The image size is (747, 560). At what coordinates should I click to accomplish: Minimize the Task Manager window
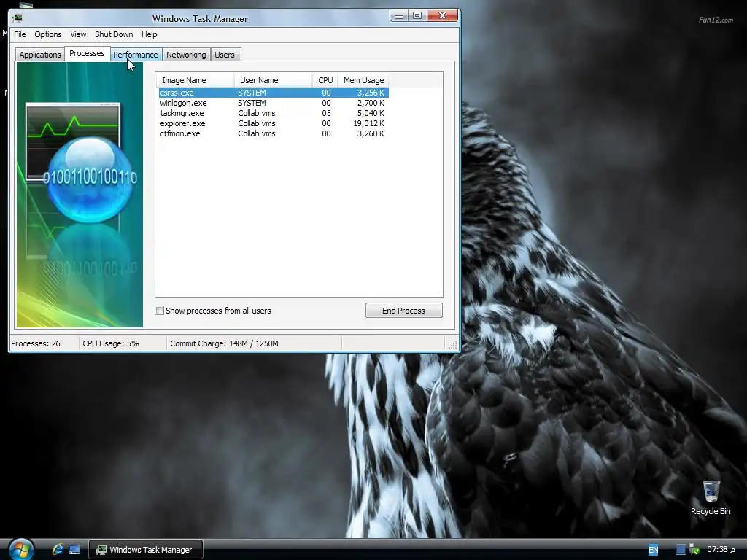[399, 16]
